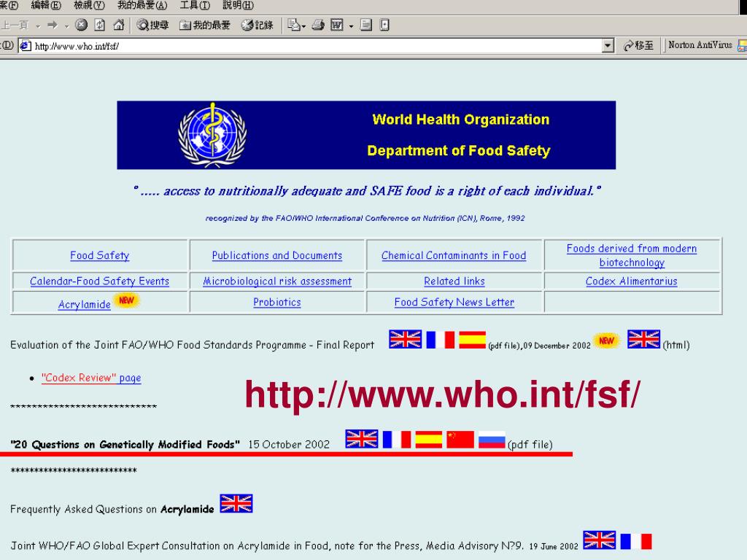Open the Probiotics link

pos(277,302)
